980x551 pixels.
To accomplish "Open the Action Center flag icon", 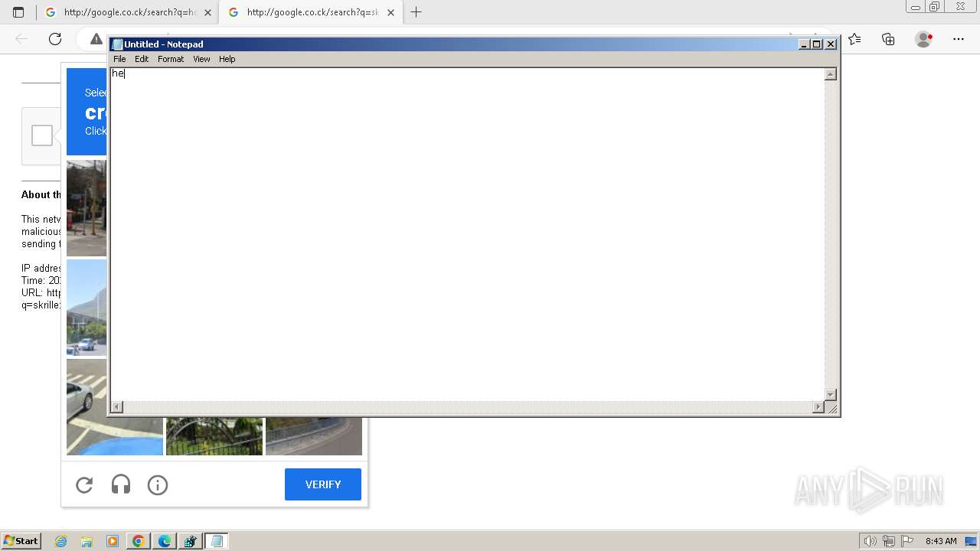I will point(907,541).
